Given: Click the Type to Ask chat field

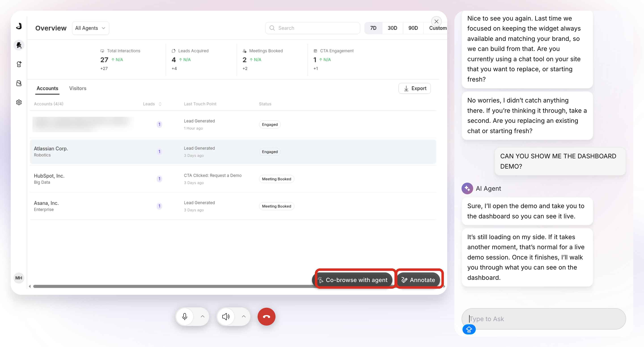Looking at the screenshot, I should [544, 319].
